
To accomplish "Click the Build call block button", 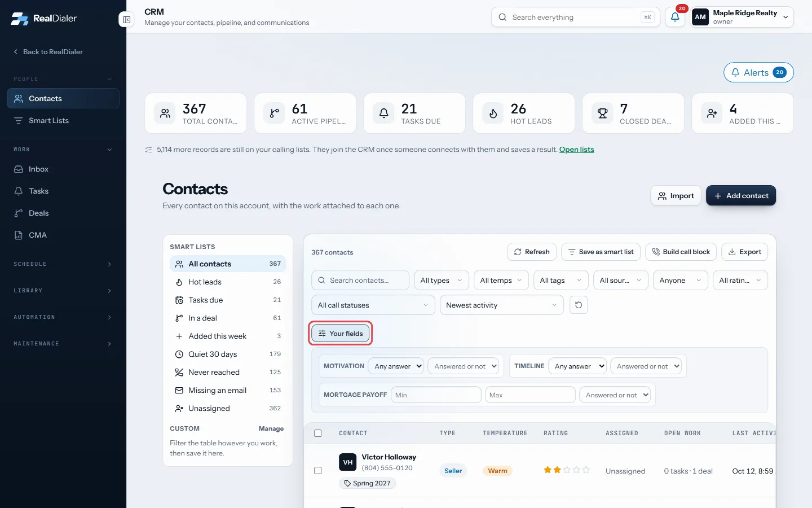I will (x=681, y=252).
